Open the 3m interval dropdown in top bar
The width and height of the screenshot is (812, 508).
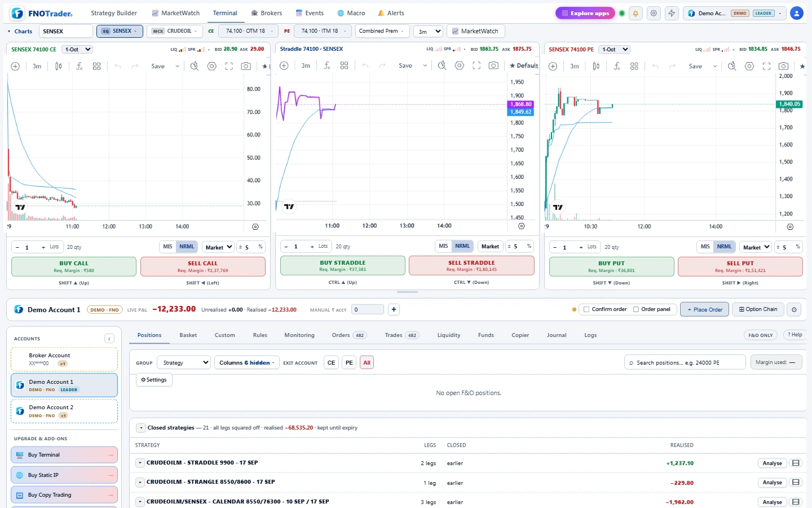[429, 32]
